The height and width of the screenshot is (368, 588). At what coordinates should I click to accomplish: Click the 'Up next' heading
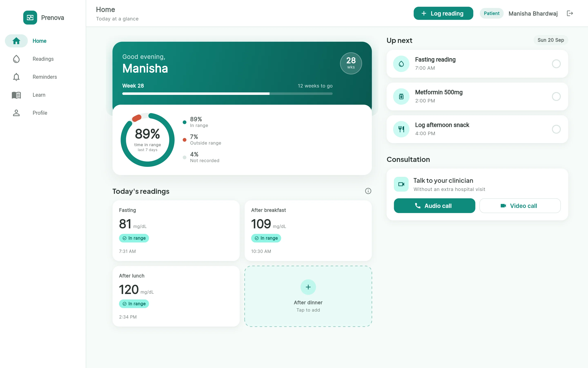(x=399, y=40)
